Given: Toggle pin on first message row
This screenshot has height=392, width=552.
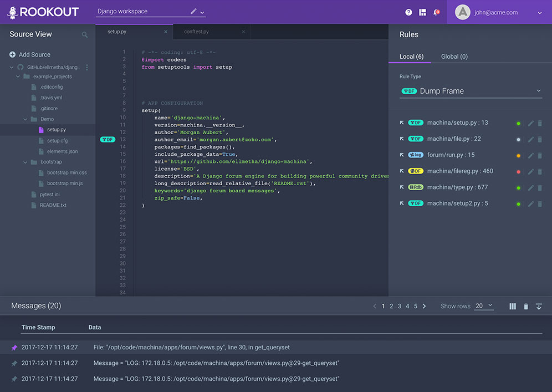Looking at the screenshot, I should pos(14,348).
